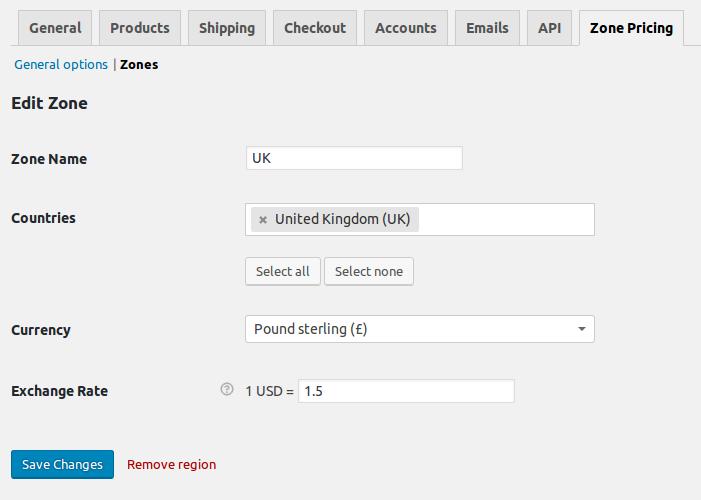Go to the Shipping tab

point(226,28)
